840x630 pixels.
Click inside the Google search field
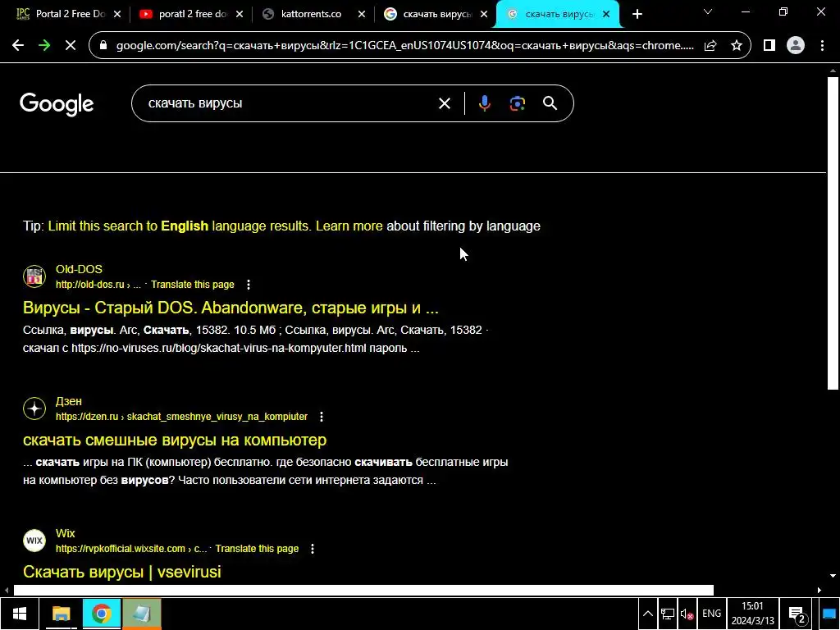(x=290, y=103)
